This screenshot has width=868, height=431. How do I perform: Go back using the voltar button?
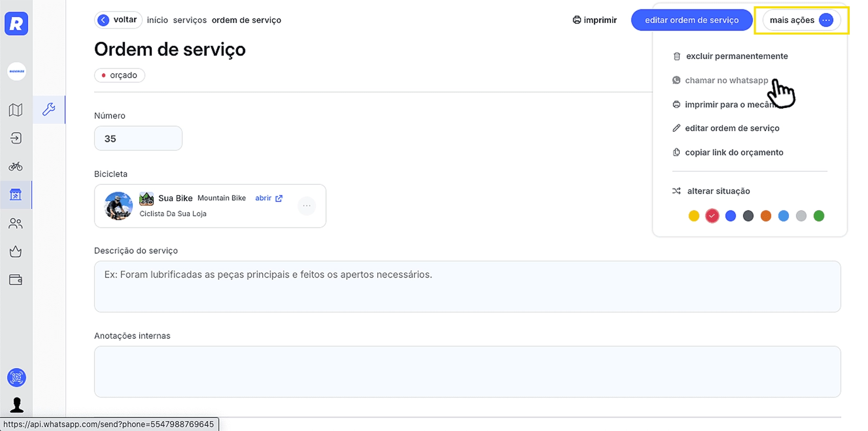click(118, 20)
